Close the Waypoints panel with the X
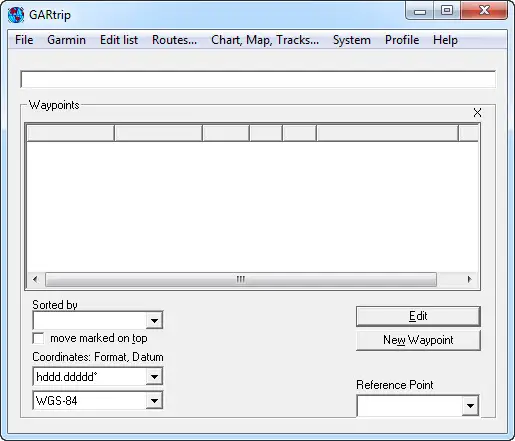Image resolution: width=515 pixels, height=441 pixels. (x=477, y=113)
